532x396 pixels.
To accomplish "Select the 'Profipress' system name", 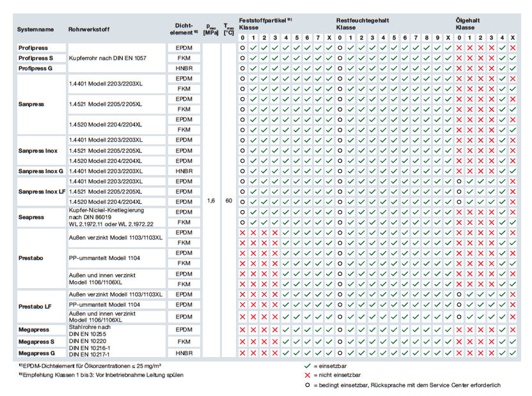I will [33, 48].
